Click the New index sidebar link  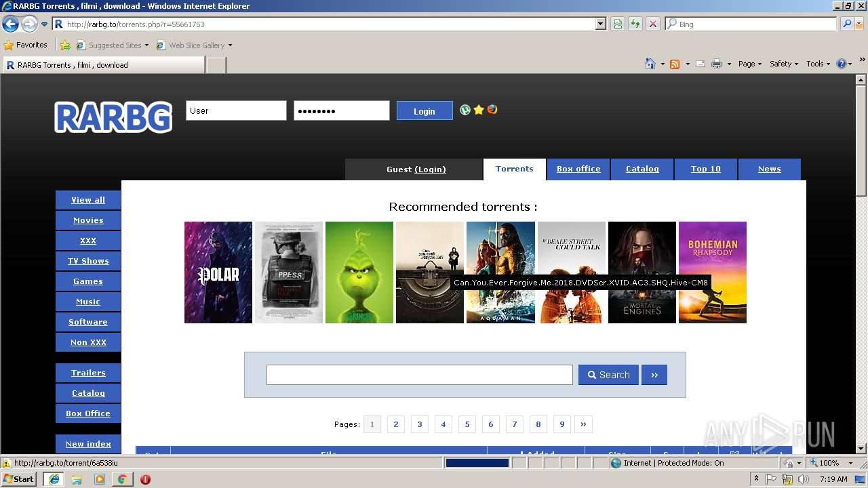[88, 444]
